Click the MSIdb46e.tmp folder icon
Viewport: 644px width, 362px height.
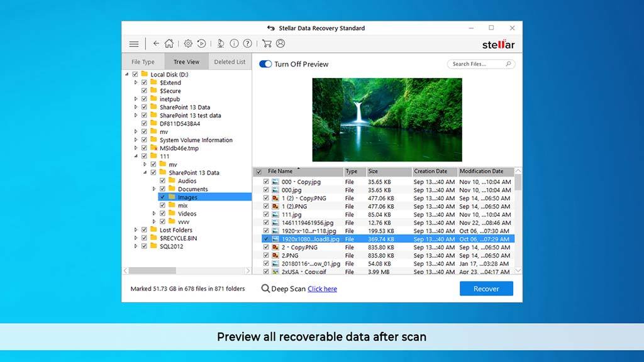[x=153, y=148]
